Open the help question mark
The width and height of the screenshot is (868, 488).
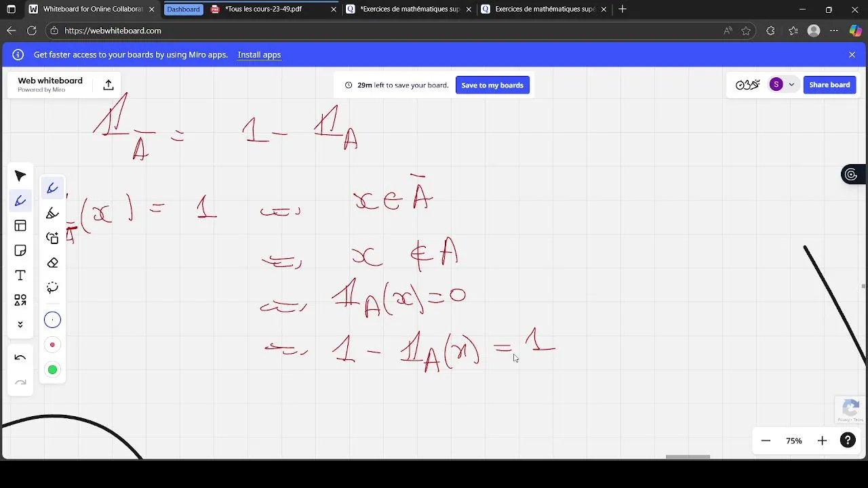[848, 441]
